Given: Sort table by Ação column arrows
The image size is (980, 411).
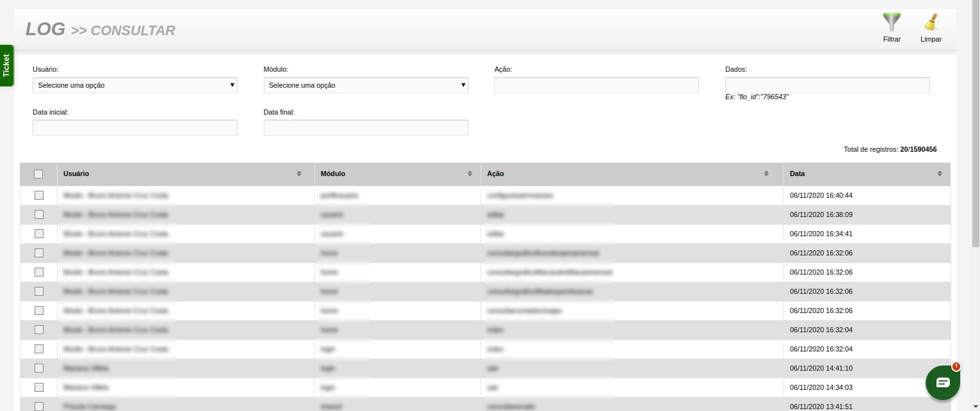Looking at the screenshot, I should [766, 174].
